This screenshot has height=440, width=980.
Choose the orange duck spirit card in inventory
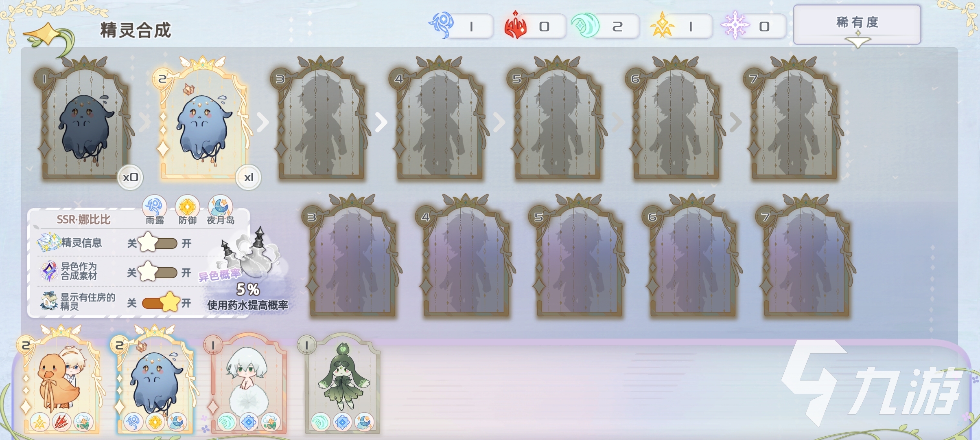(x=60, y=380)
